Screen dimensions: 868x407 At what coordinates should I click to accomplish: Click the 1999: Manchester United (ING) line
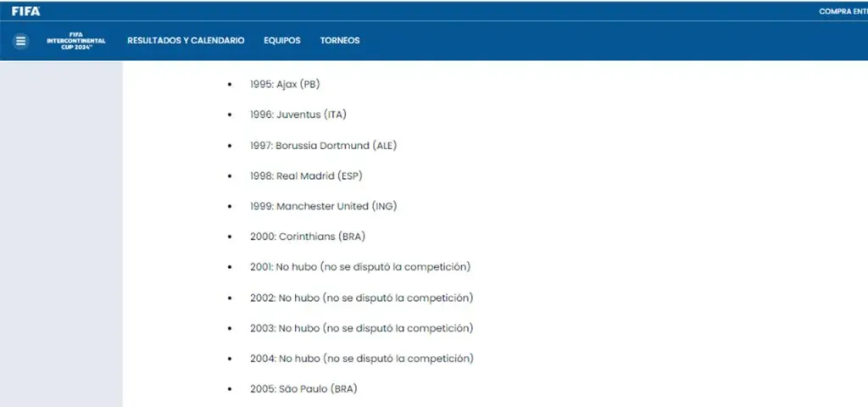coord(323,207)
